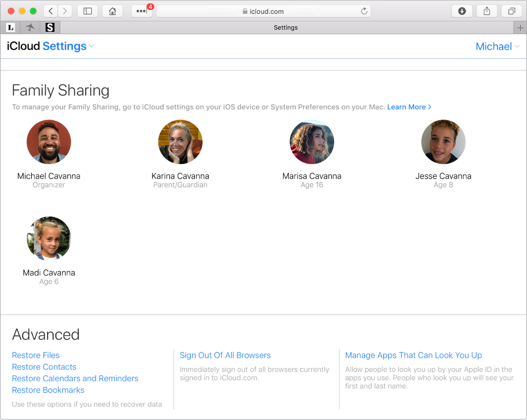This screenshot has height=420, width=527.
Task: Click Restore Bookmarks
Action: pyautogui.click(x=48, y=390)
